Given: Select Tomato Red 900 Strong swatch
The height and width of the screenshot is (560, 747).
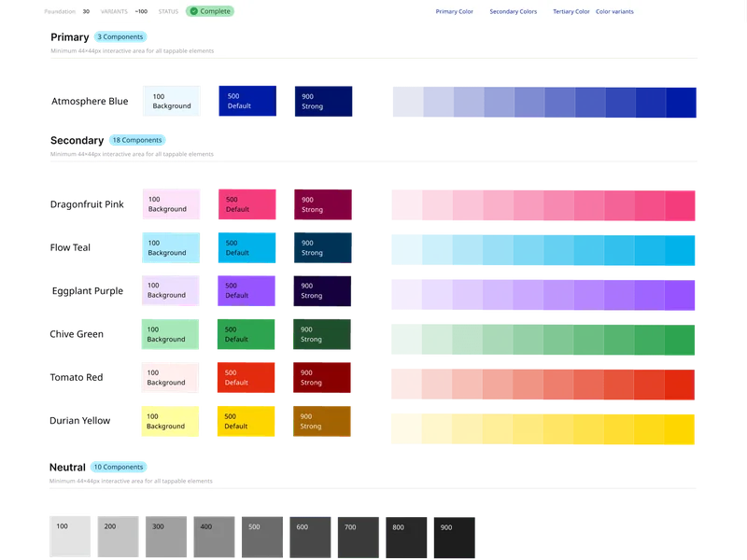Looking at the screenshot, I should pyautogui.click(x=322, y=378).
